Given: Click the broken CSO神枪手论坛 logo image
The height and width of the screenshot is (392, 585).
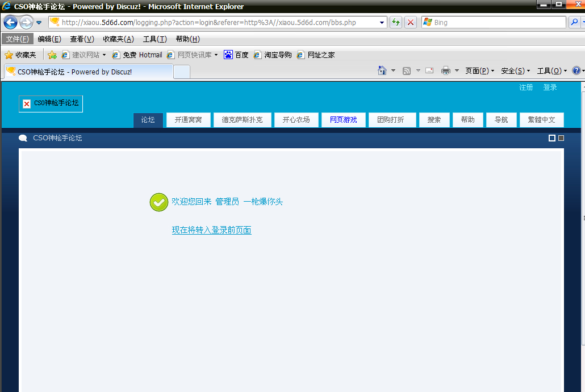Looking at the screenshot, I should (51, 103).
